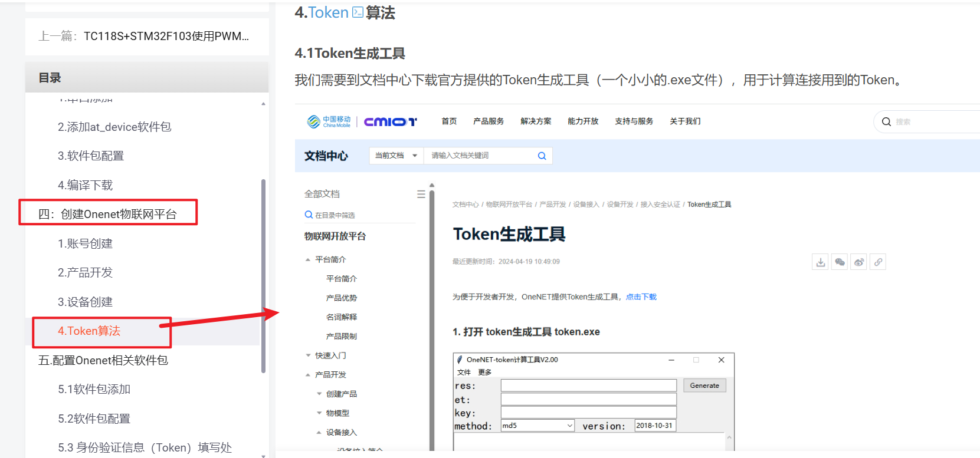This screenshot has height=458, width=980.
Task: Navigate to '2.产品开发' section
Action: [x=85, y=272]
